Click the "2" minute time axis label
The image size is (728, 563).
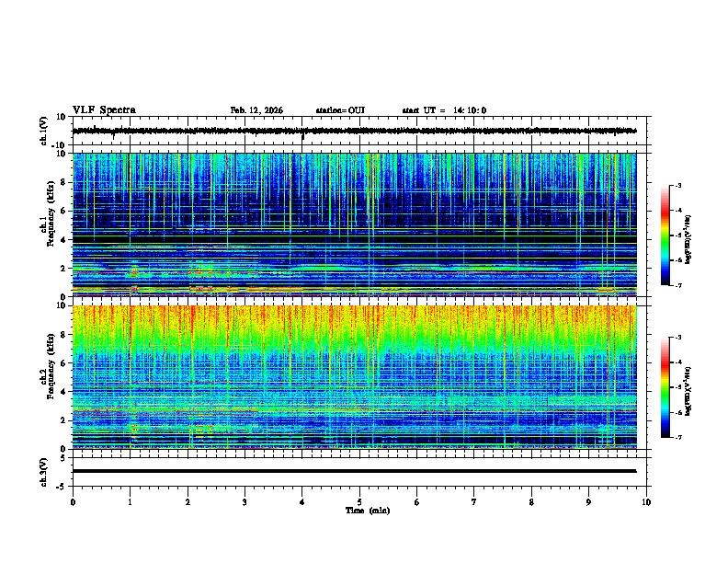click(188, 502)
